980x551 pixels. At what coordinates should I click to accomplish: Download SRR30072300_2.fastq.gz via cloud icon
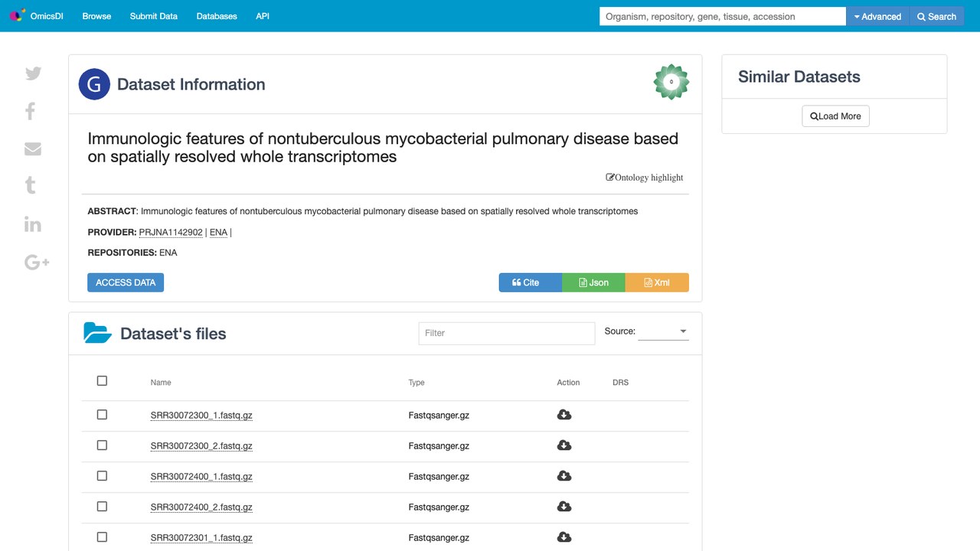click(564, 445)
